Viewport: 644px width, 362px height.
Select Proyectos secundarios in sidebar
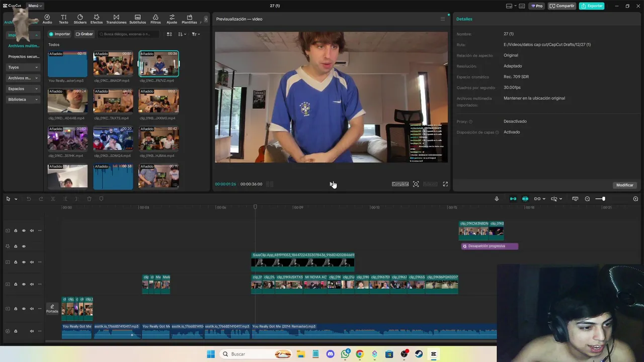pyautogui.click(x=24, y=57)
